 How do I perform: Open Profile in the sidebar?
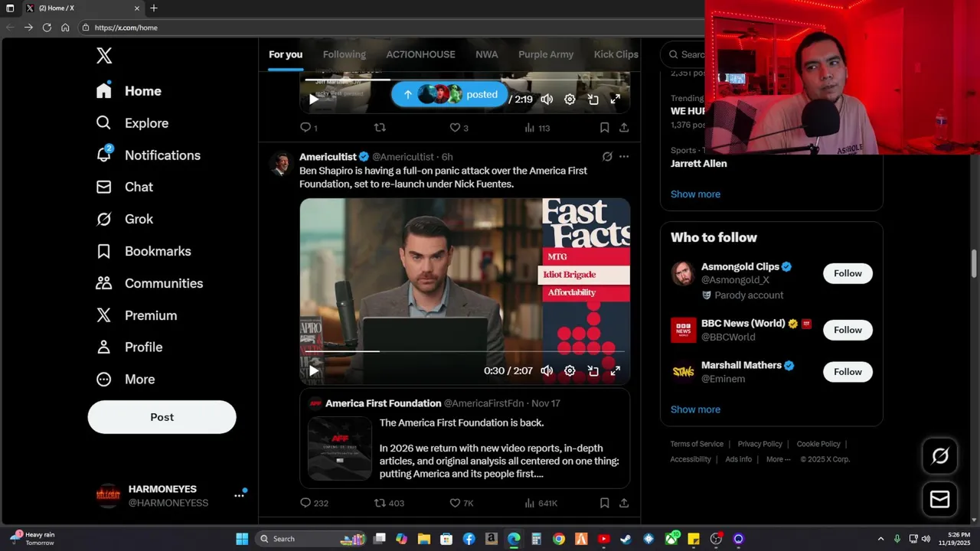(129, 347)
